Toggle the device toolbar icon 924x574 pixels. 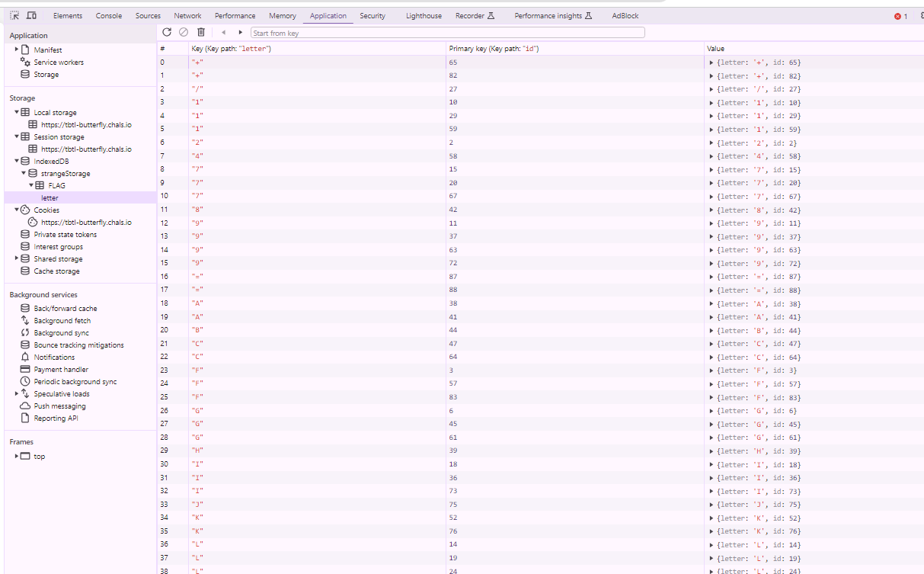(x=31, y=15)
